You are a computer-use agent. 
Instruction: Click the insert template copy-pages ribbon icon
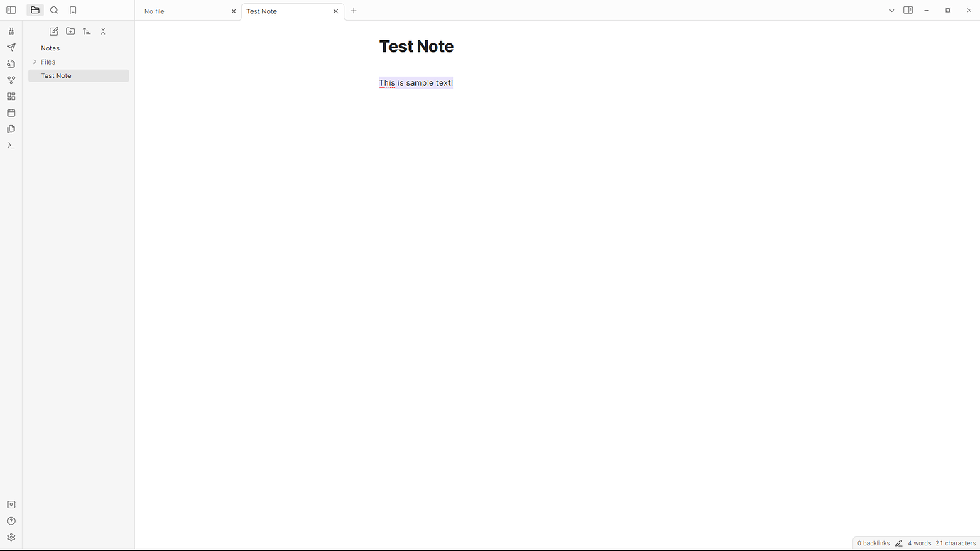[11, 129]
